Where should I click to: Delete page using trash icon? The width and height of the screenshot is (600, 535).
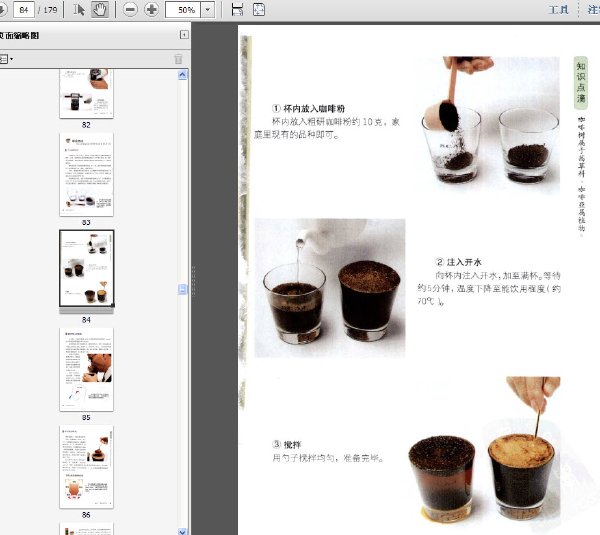pos(178,59)
